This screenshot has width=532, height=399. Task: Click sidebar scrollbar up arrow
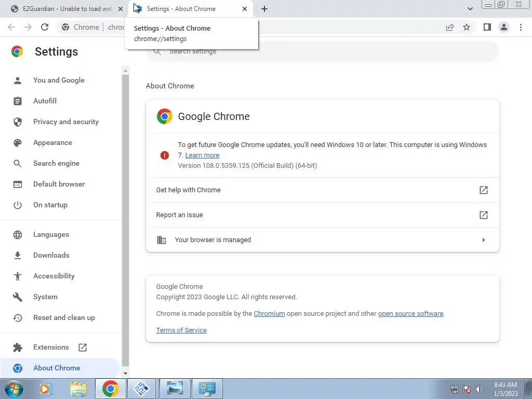tap(126, 71)
